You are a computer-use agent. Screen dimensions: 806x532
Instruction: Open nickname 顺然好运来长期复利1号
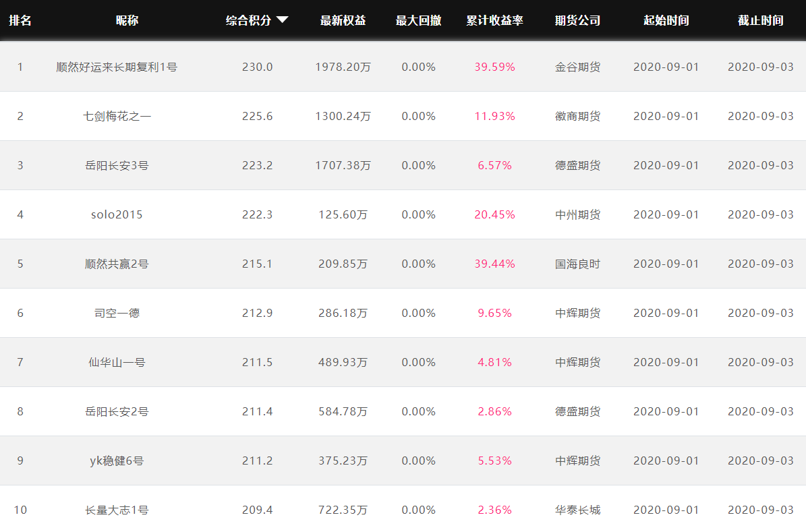pyautogui.click(x=117, y=67)
